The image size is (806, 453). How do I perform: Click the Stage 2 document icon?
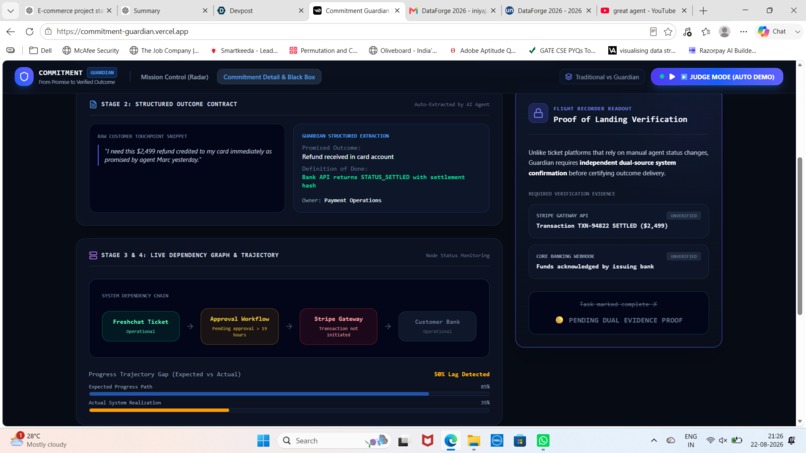[93, 104]
